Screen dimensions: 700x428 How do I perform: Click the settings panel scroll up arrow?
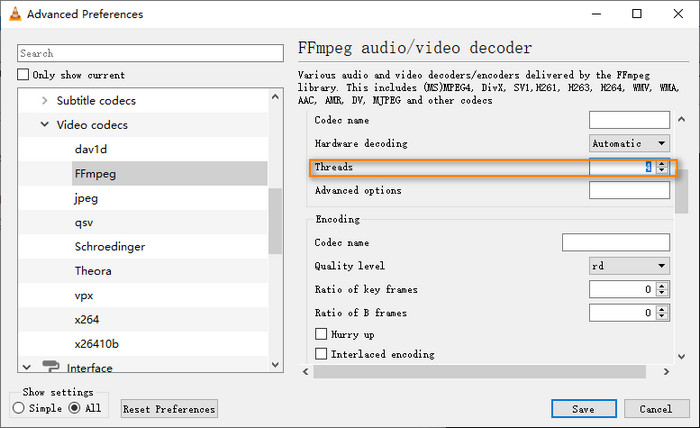click(681, 119)
